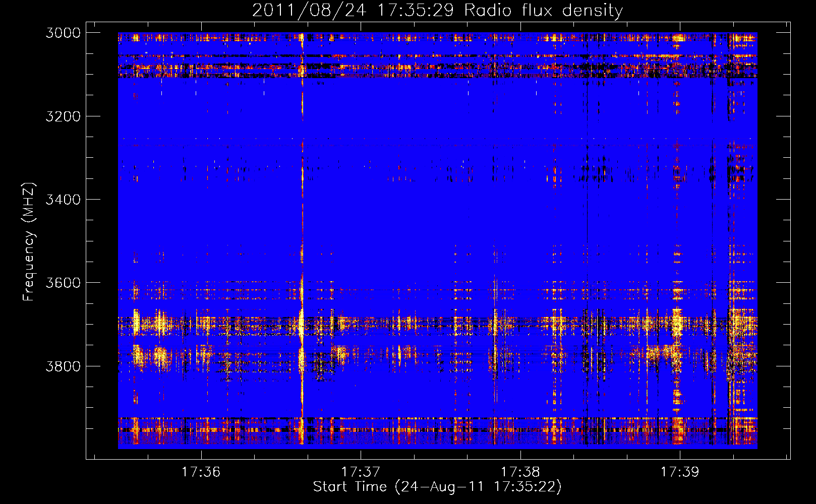Click the 'Start Time (24-Aug-11 17:35:22)' axis title
This screenshot has height=504, width=816.
click(437, 487)
